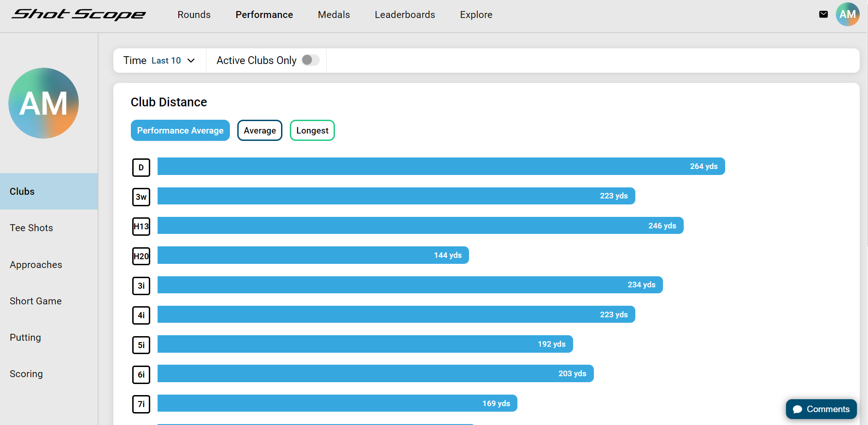Screen dimensions: 868x425
Task: Click the 3i 234 yds bar
Action: pos(410,285)
